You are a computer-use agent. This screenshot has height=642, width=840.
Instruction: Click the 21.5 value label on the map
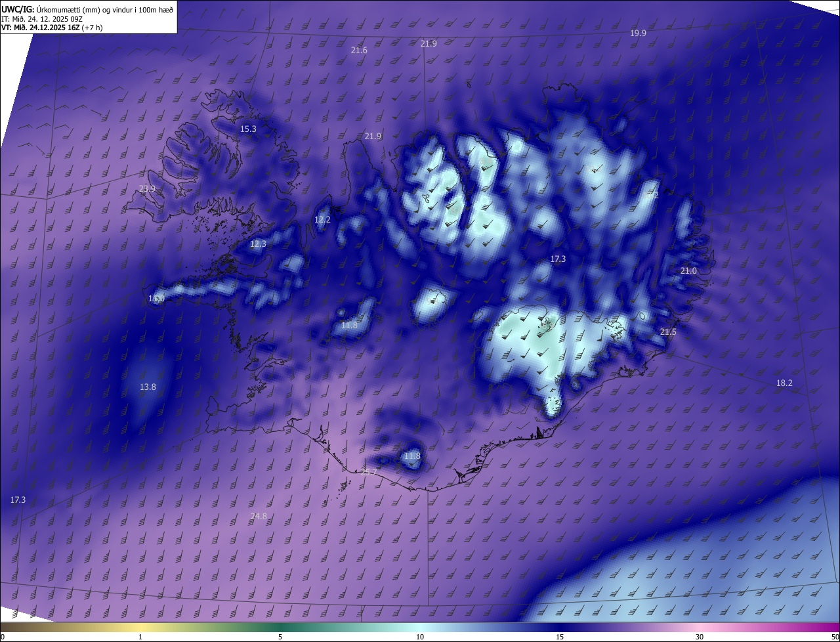[668, 332]
